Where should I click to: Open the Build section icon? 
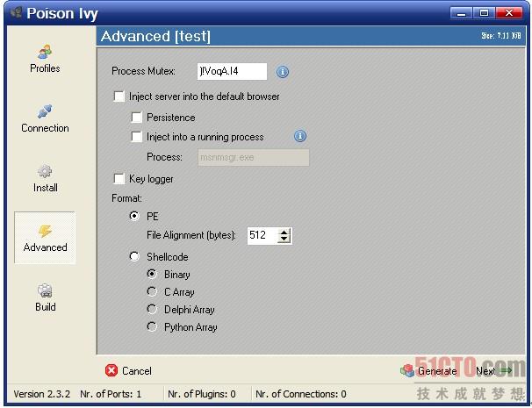pos(45,290)
